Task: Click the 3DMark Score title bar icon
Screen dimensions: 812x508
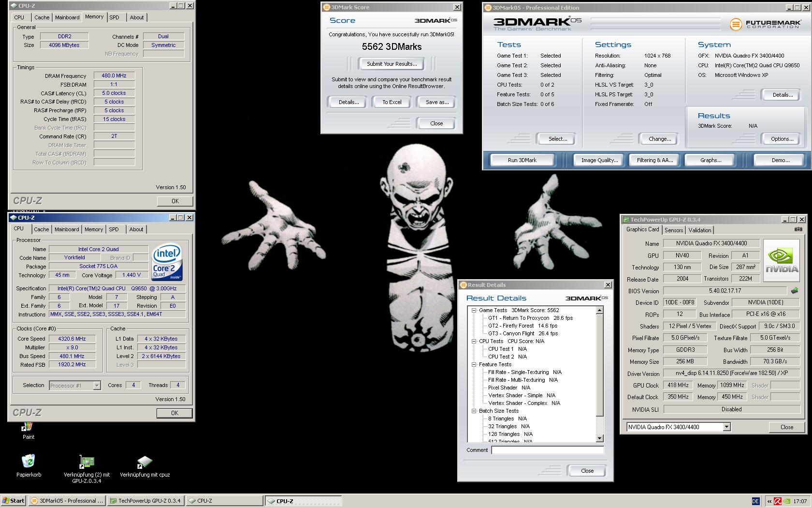Action: pos(326,7)
